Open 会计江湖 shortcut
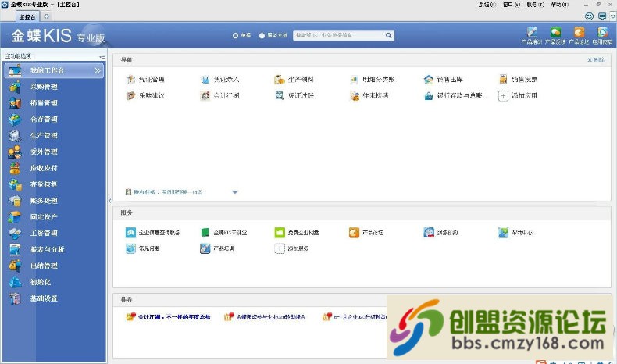Screen dimensions: 617x364 tap(219, 95)
